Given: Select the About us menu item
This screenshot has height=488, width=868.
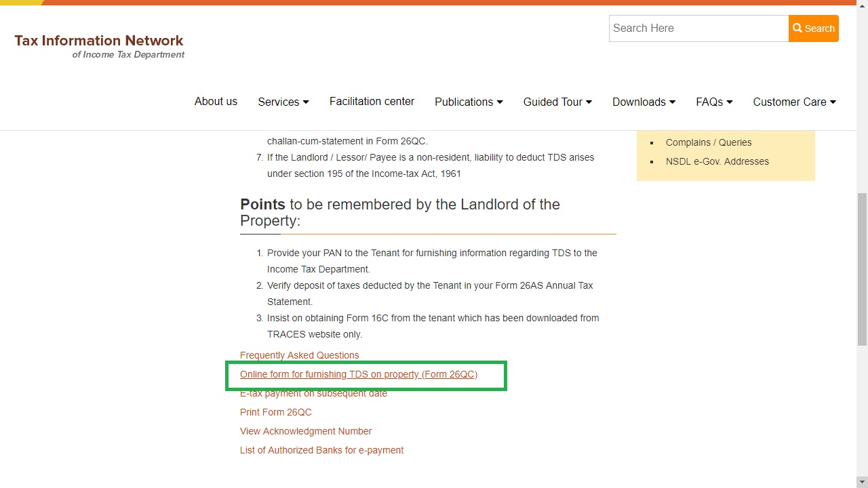Looking at the screenshot, I should click(x=216, y=102).
